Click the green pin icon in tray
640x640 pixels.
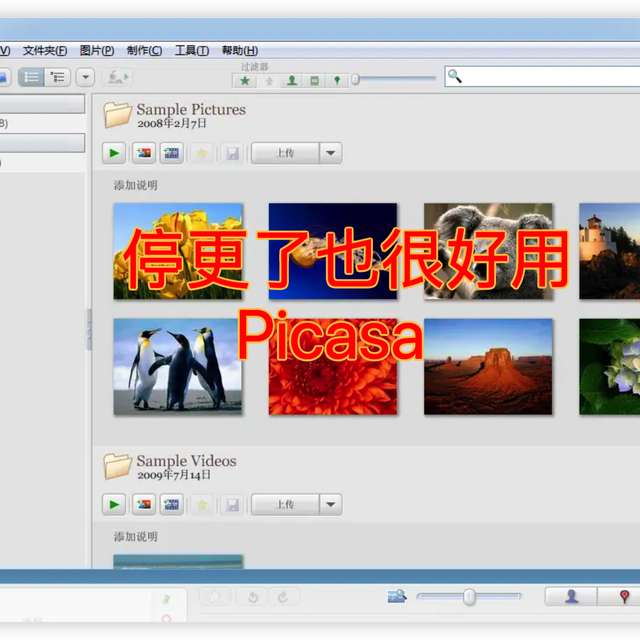tap(166, 599)
